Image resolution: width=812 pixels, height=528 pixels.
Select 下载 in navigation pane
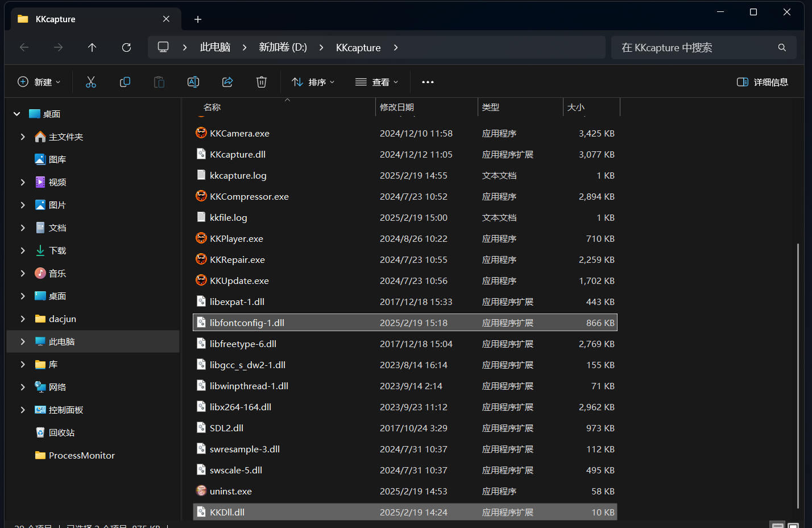tap(57, 250)
